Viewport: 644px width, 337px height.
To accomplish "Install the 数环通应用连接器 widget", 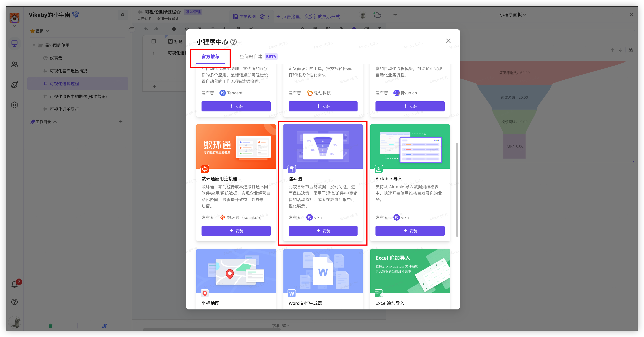I will point(236,231).
